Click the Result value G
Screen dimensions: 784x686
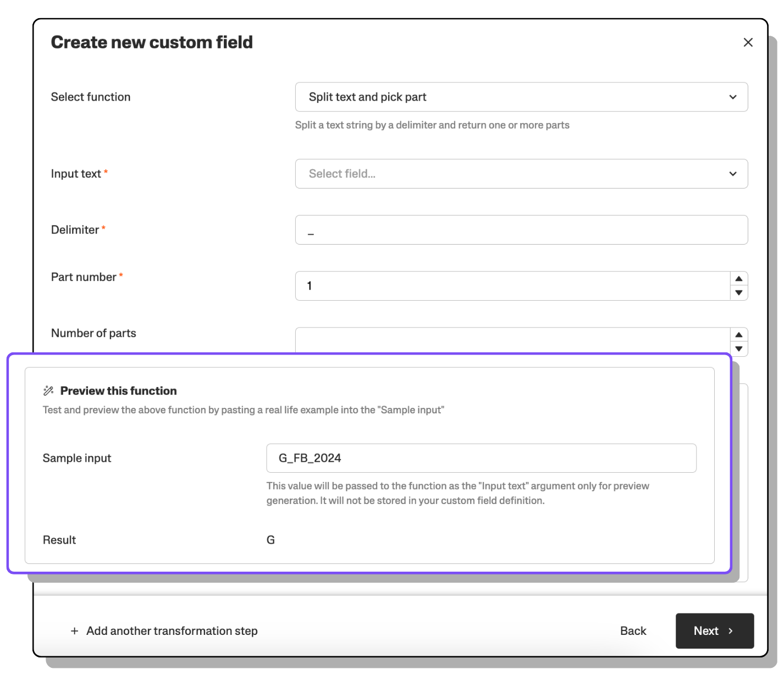point(270,540)
